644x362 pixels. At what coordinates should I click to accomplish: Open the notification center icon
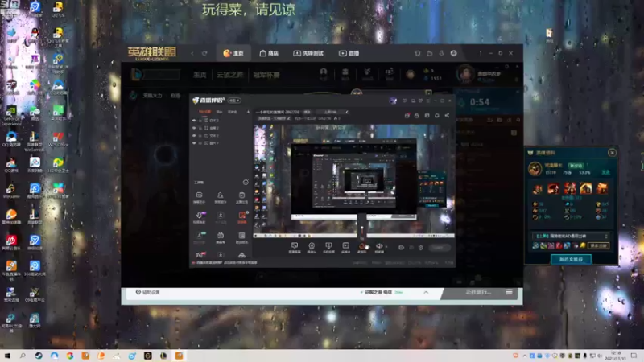point(634,356)
